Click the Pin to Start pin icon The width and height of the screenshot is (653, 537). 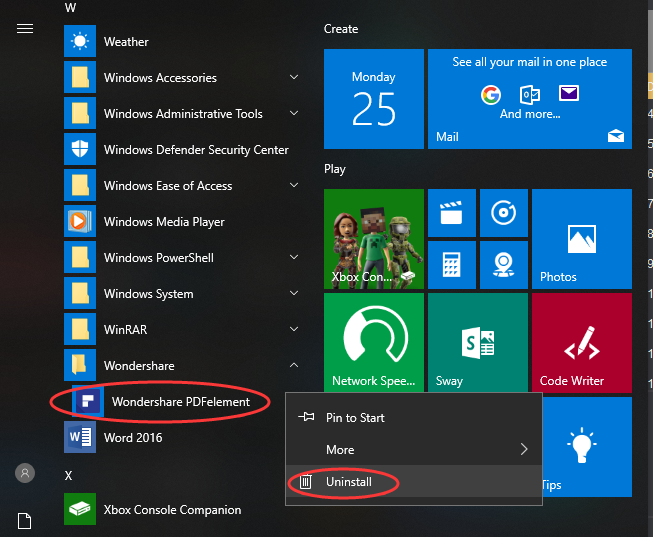click(x=306, y=417)
